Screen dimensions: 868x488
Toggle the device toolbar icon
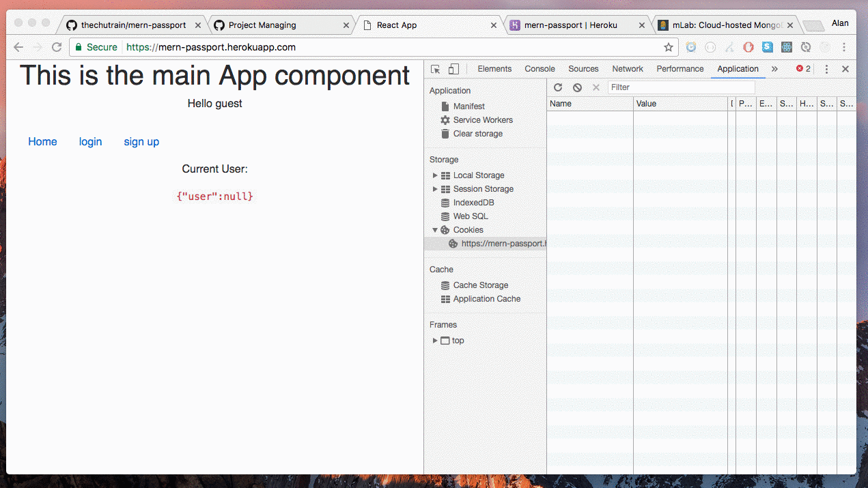453,69
